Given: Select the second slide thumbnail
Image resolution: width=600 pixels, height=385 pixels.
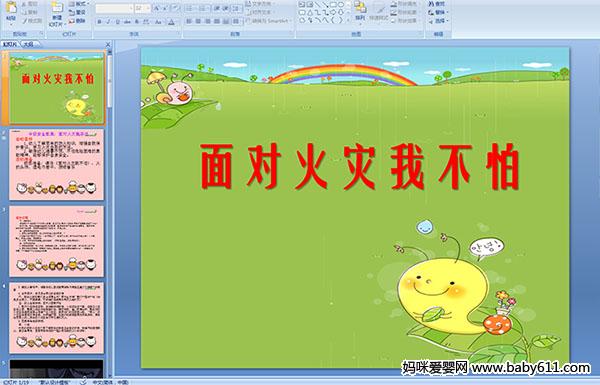Looking at the screenshot, I should point(57,165).
